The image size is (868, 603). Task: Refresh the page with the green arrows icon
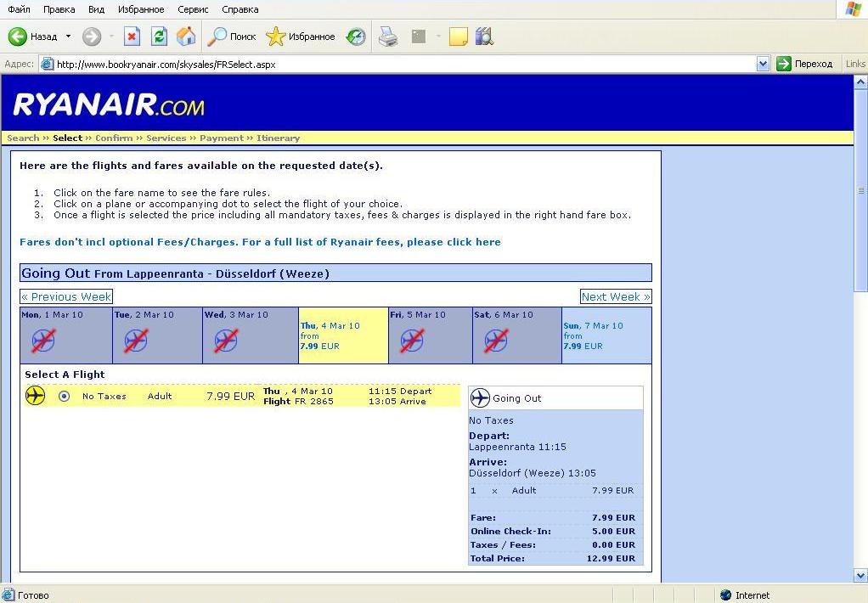159,37
